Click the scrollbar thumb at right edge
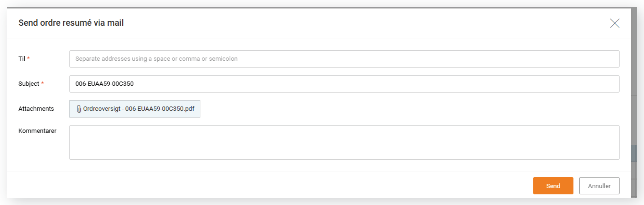This screenshot has height=205, width=644. tap(634, 153)
